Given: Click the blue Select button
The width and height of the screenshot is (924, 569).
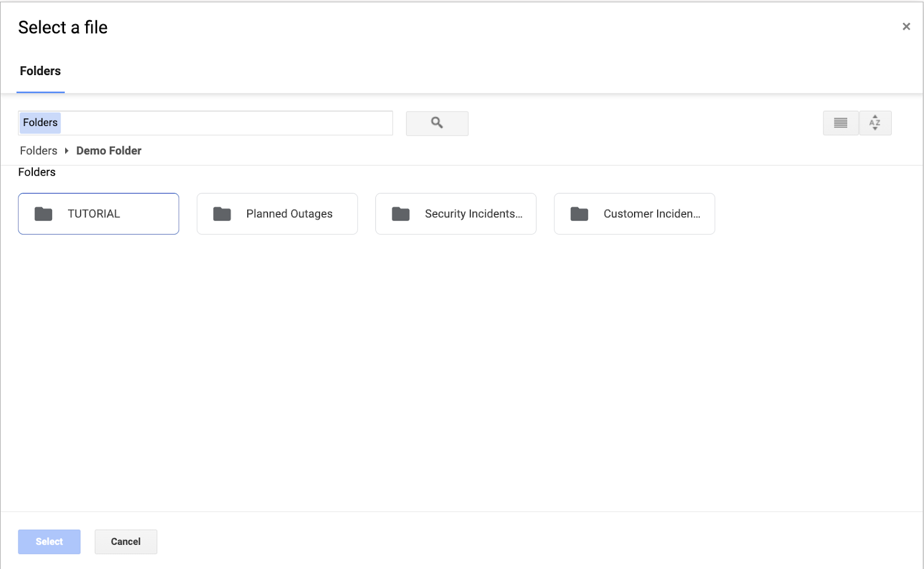Looking at the screenshot, I should tap(49, 542).
